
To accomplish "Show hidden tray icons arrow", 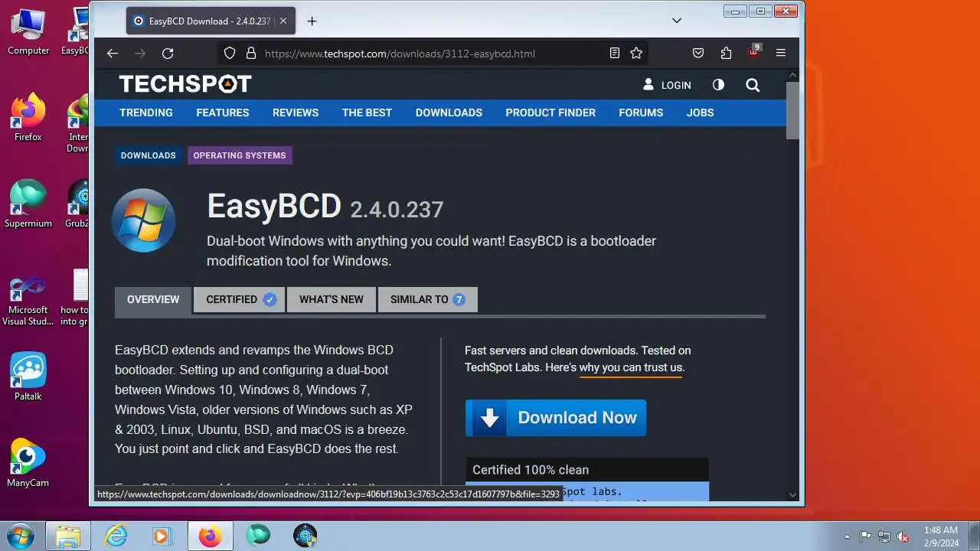I will (x=847, y=536).
